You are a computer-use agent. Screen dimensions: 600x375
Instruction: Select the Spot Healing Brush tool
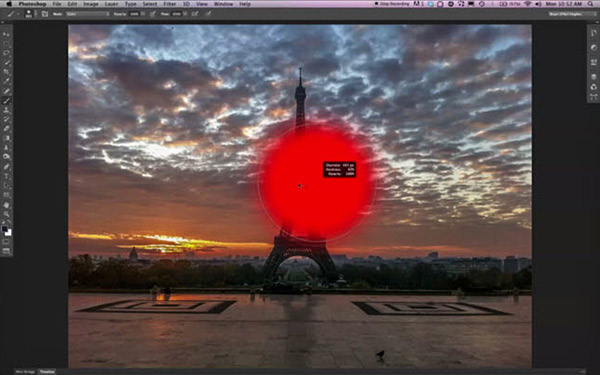[7, 91]
